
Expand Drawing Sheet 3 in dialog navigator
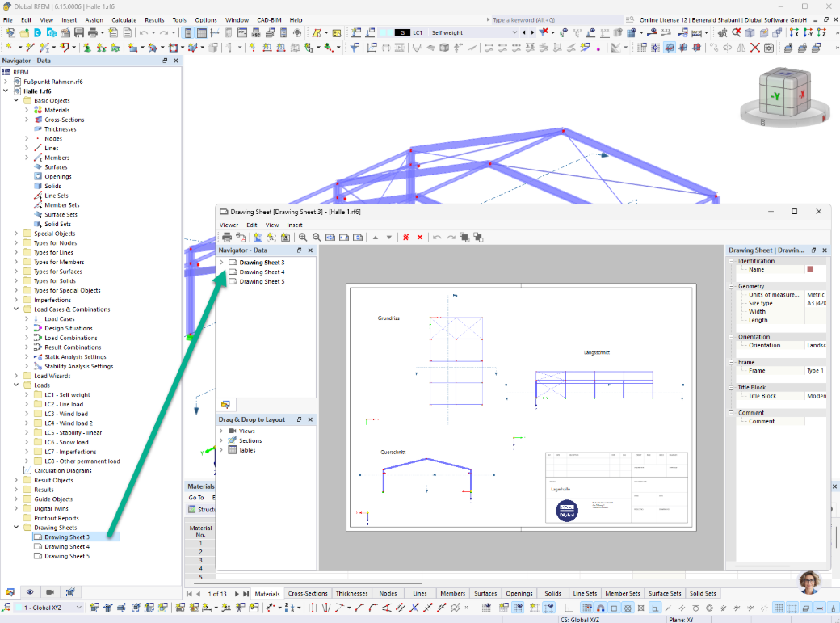point(222,262)
